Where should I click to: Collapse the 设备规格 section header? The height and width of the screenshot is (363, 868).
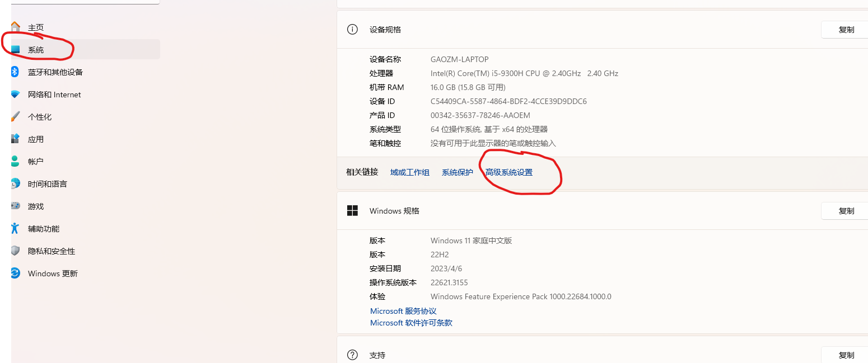pyautogui.click(x=603, y=30)
